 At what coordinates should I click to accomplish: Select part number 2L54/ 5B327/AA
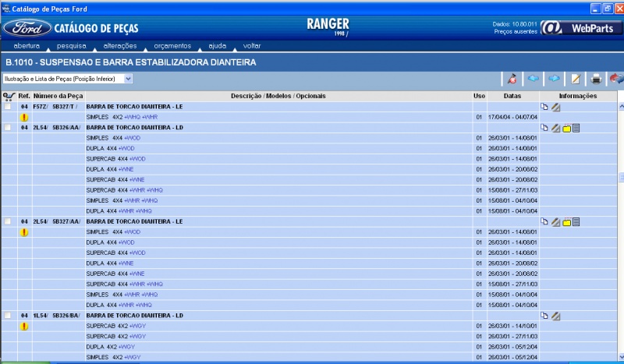[56, 221]
